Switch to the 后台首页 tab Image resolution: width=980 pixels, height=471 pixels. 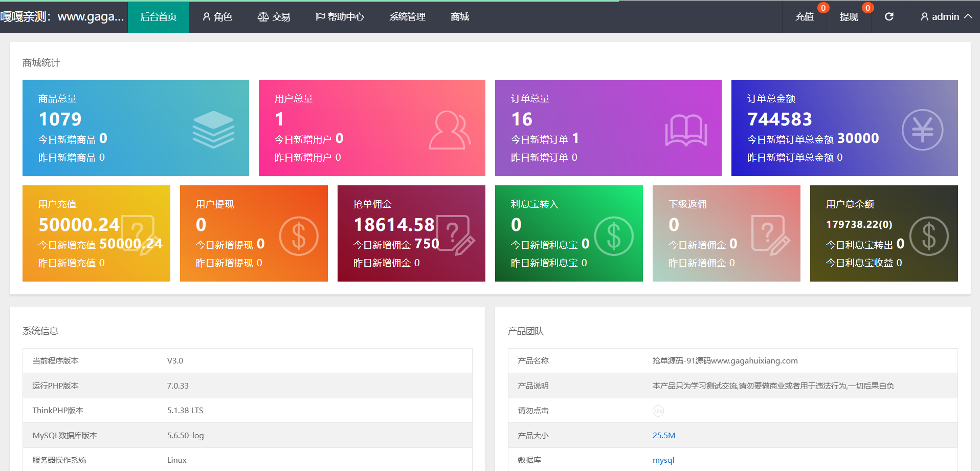(159, 17)
